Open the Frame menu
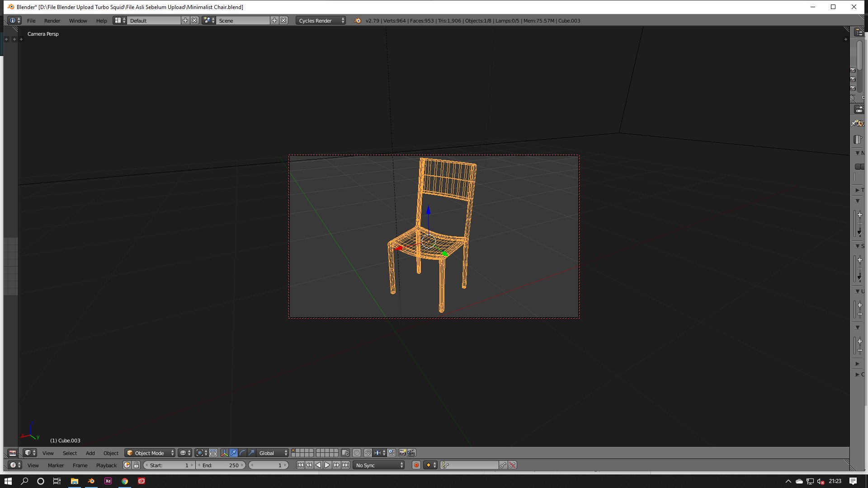The width and height of the screenshot is (868, 488). 80,465
